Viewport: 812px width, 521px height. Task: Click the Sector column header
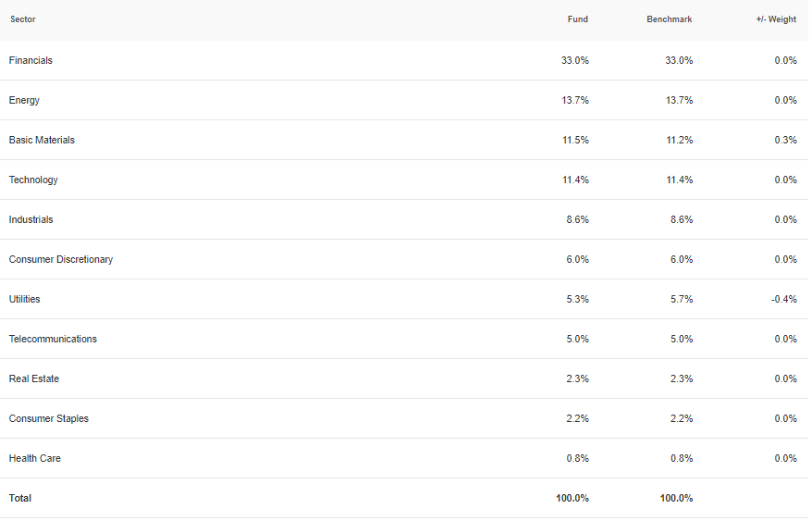[x=23, y=19]
